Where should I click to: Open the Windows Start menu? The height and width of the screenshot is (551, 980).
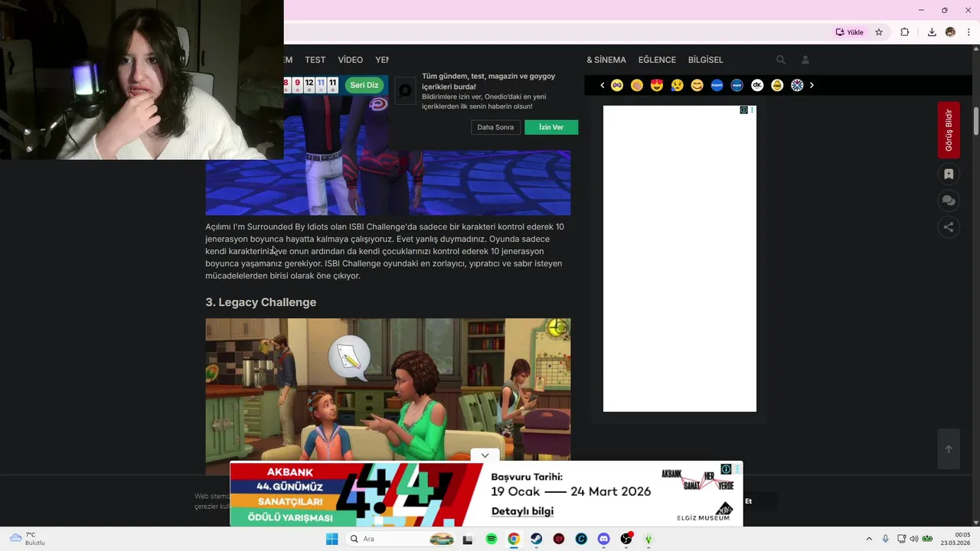[x=332, y=539]
